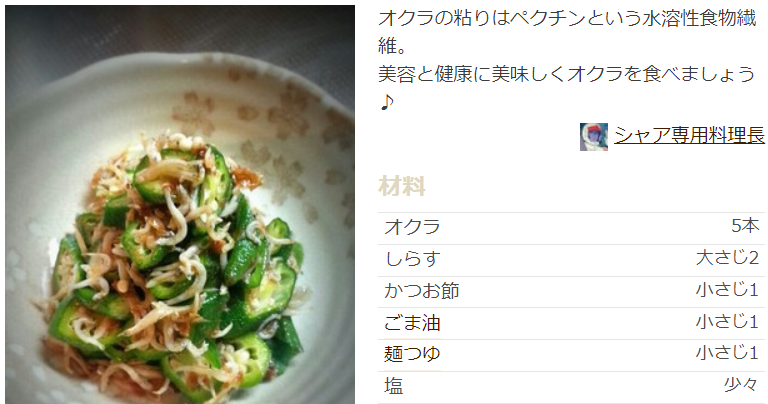
Task: Select the かつお節 ingredient name
Action: click(422, 290)
